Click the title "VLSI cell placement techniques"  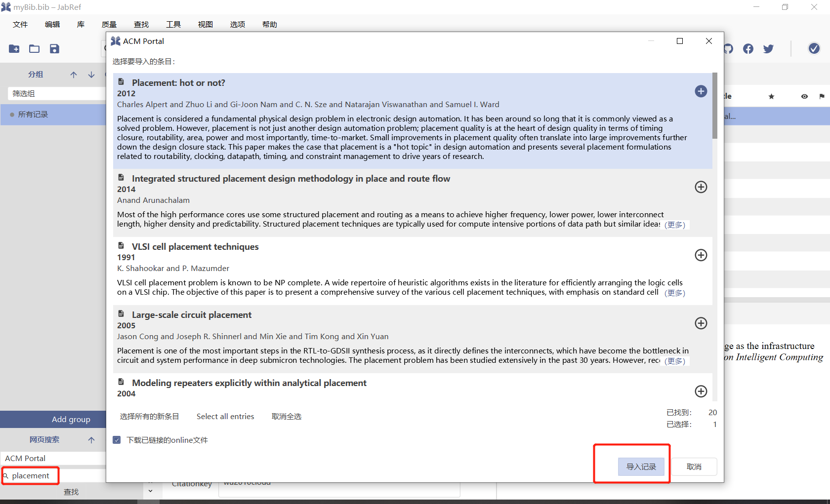tap(195, 246)
